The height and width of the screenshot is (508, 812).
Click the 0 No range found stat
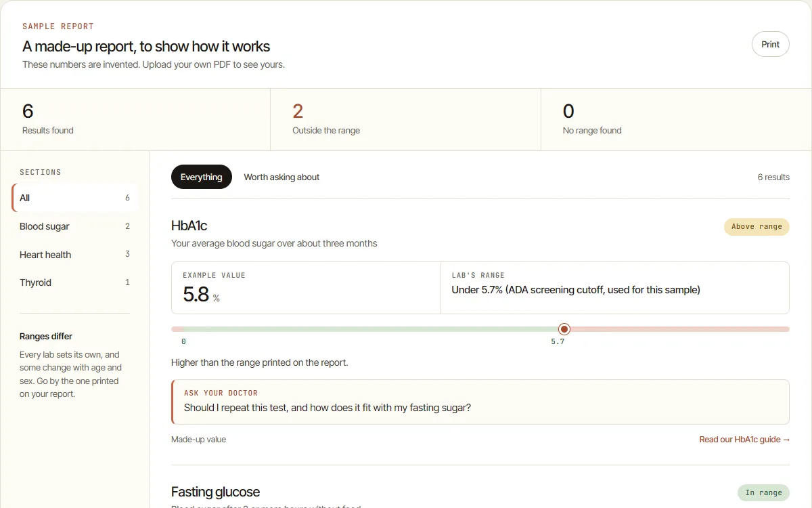click(676, 119)
